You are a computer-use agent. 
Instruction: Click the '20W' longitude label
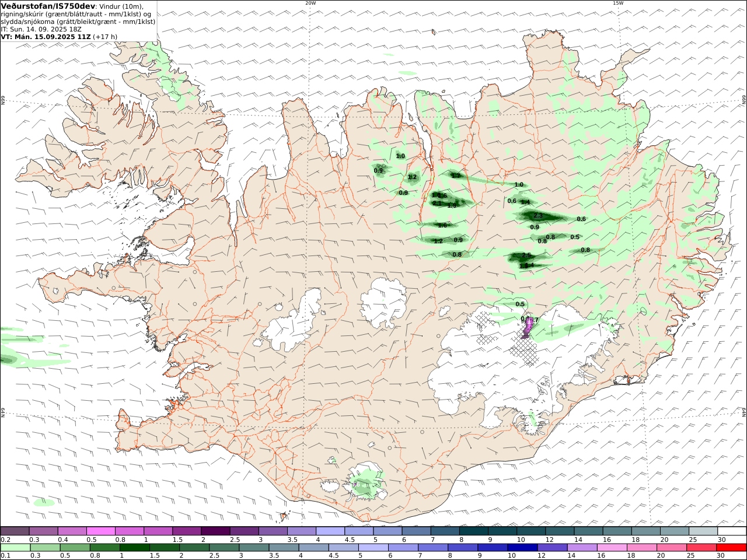(x=310, y=3)
